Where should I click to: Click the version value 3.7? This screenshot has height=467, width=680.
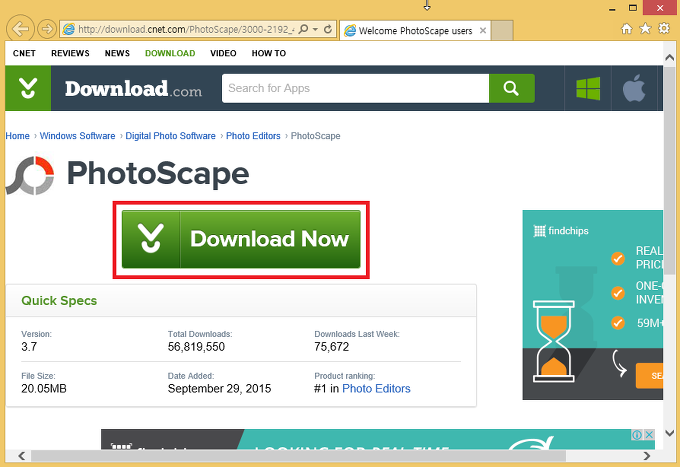[29, 347]
